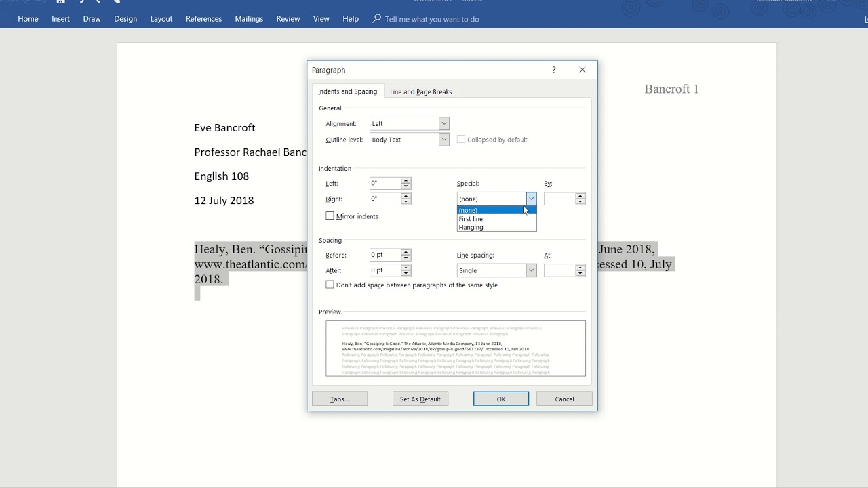Open the Draw ribbon tab
This screenshot has width=868, height=488.
(92, 19)
